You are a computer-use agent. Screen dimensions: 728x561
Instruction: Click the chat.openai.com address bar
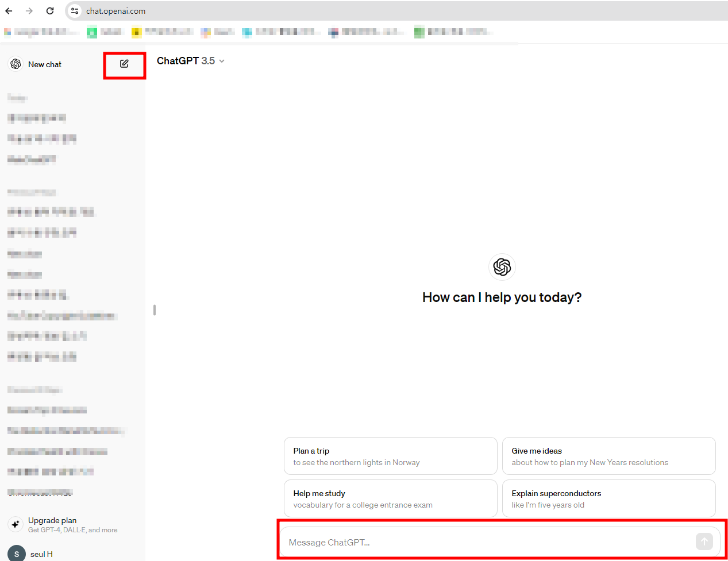396,11
